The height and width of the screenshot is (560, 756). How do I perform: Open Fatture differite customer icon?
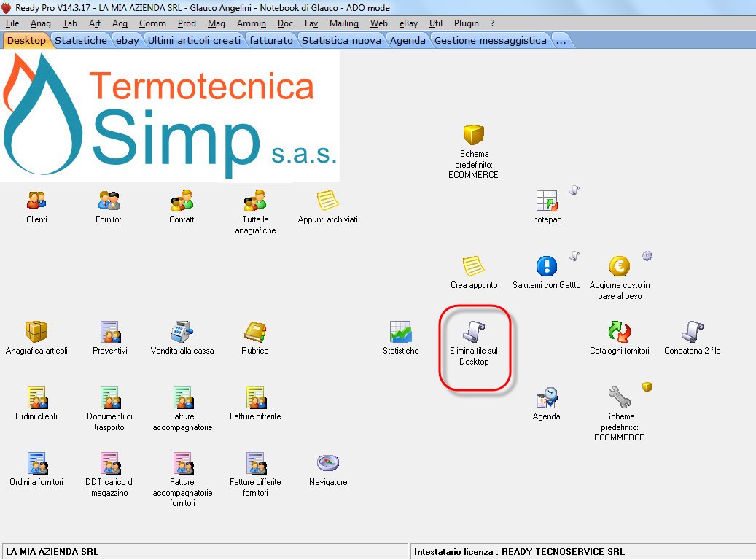(256, 397)
